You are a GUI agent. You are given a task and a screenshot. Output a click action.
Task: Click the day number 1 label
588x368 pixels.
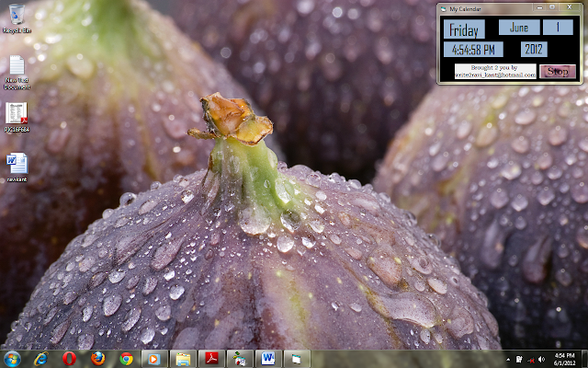coord(558,28)
